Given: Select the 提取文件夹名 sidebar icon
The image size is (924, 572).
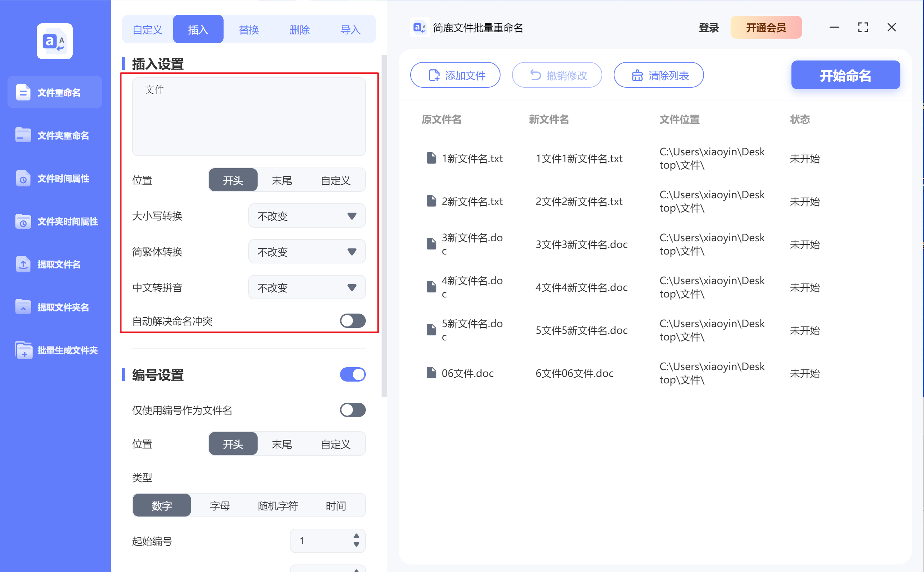Looking at the screenshot, I should point(55,307).
